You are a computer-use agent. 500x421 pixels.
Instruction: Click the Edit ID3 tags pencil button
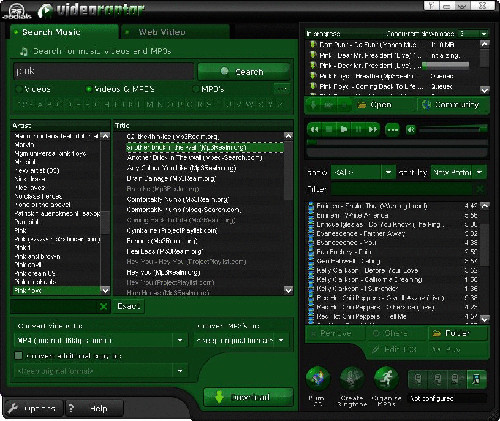[396, 349]
